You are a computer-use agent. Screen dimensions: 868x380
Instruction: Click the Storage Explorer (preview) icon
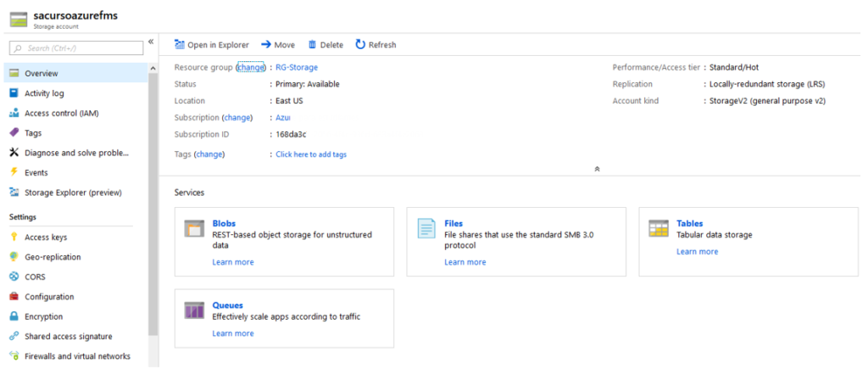tap(14, 193)
